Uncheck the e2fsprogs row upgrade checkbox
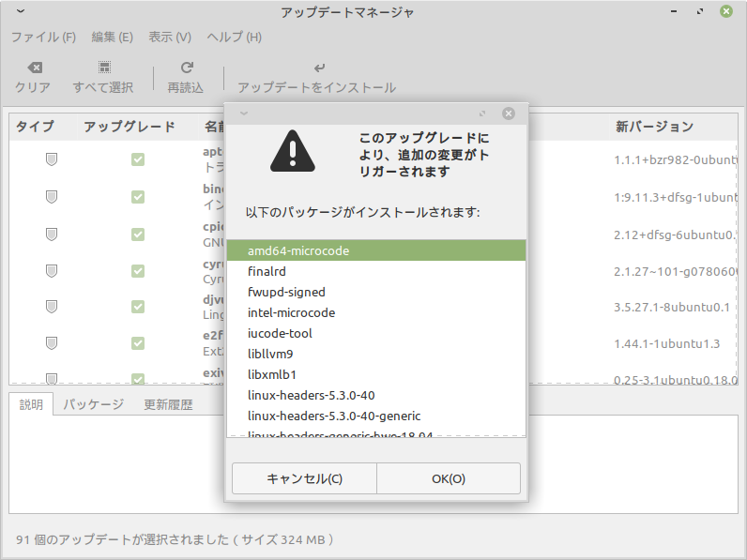 pyautogui.click(x=138, y=343)
